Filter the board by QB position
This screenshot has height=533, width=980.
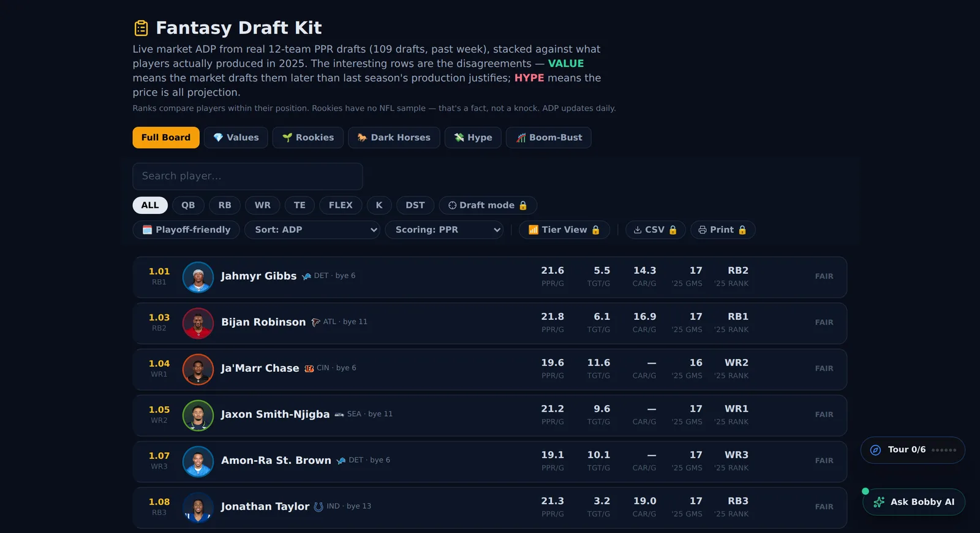tap(188, 205)
